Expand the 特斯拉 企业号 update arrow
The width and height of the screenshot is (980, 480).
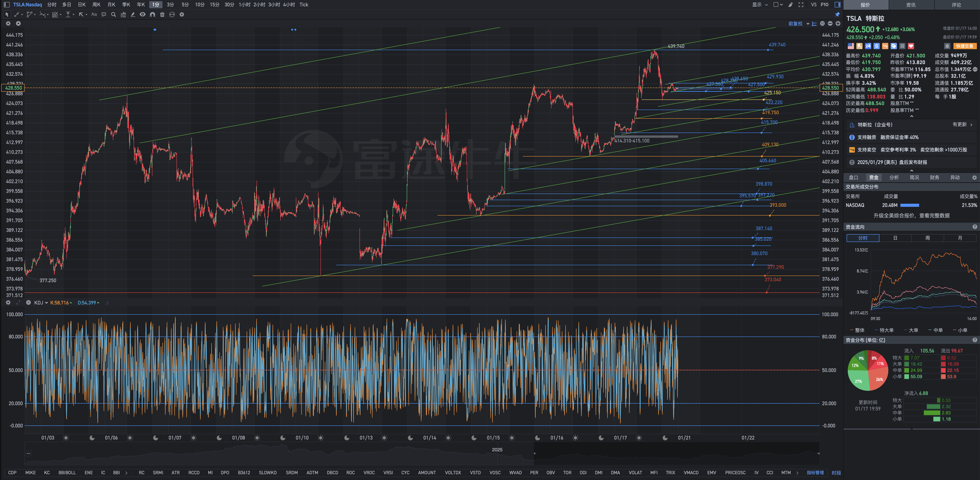point(972,125)
